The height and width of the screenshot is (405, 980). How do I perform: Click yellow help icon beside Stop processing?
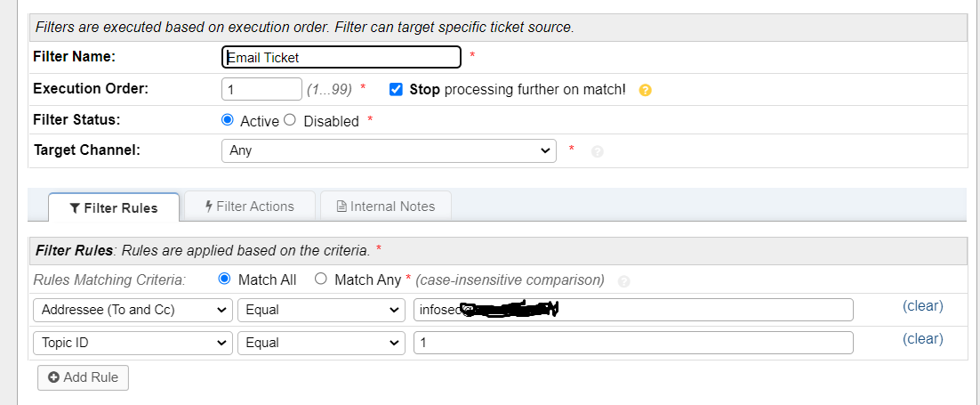pyautogui.click(x=646, y=90)
